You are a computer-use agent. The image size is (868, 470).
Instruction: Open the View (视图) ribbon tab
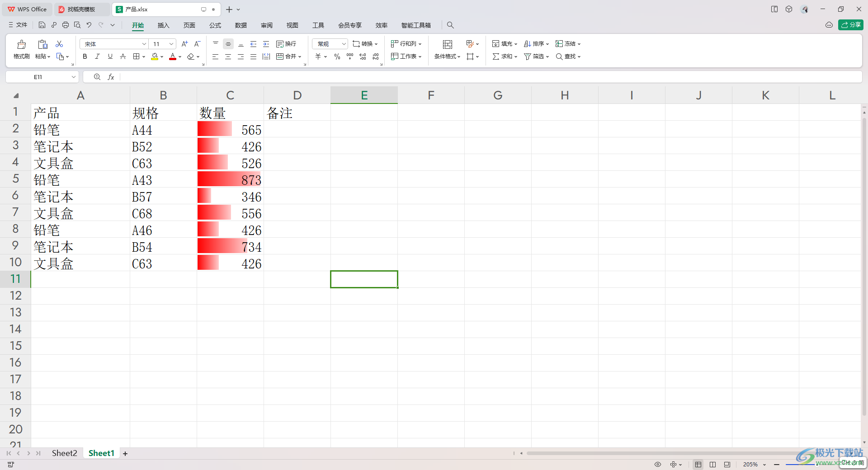[x=292, y=25]
